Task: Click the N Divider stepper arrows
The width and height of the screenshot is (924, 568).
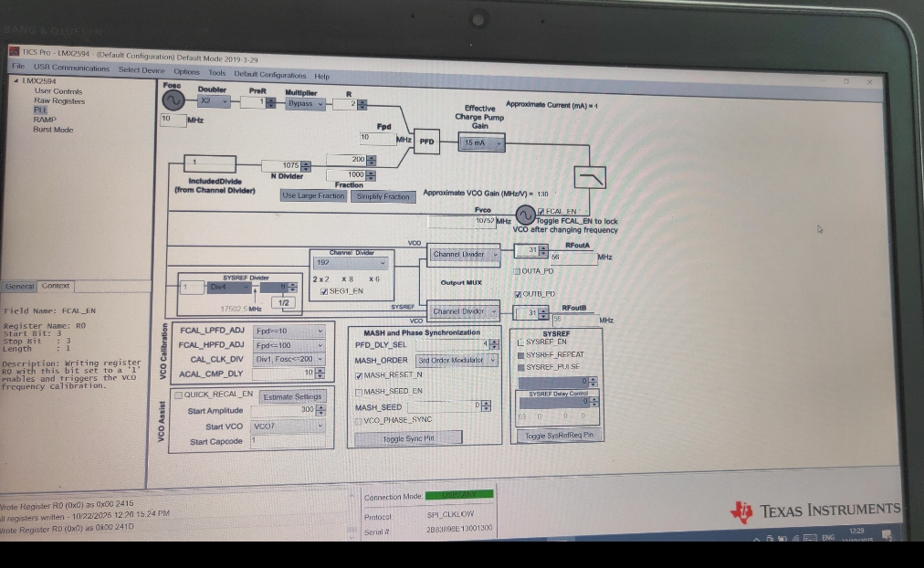Action: pyautogui.click(x=305, y=166)
